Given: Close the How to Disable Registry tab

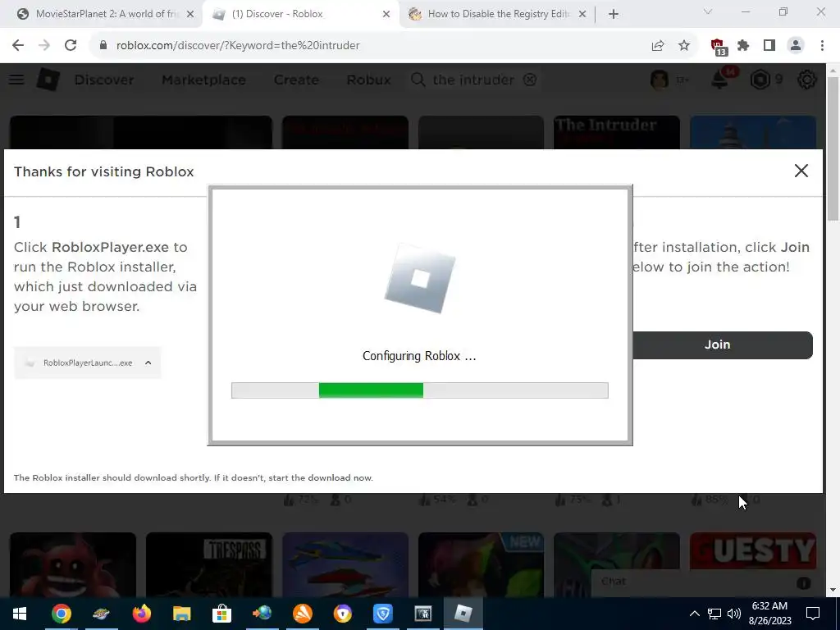Looking at the screenshot, I should [582, 15].
